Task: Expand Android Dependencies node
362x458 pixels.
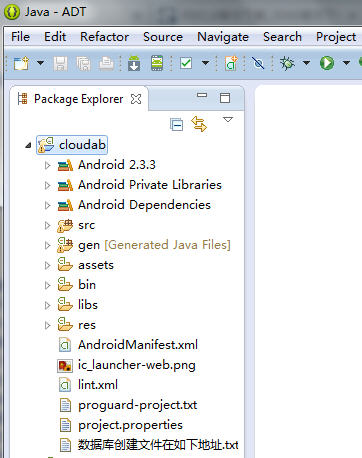Action: pyautogui.click(x=47, y=205)
